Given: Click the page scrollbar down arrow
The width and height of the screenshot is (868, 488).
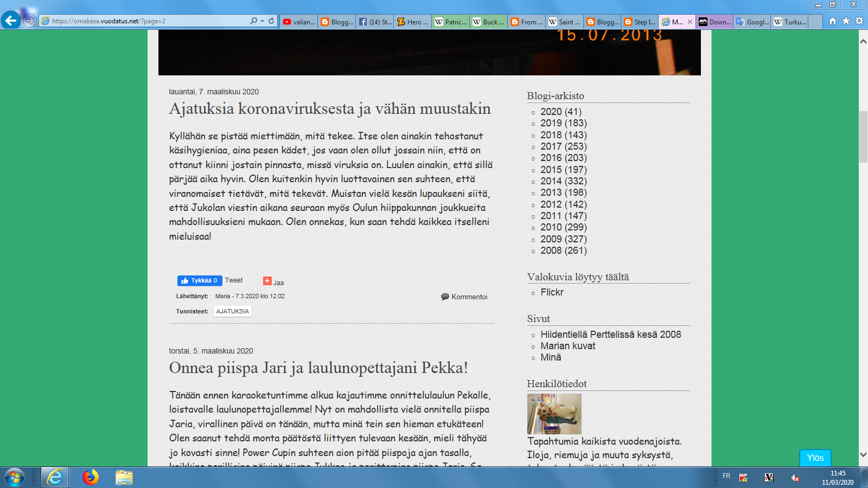Looking at the screenshot, I should point(863,455).
